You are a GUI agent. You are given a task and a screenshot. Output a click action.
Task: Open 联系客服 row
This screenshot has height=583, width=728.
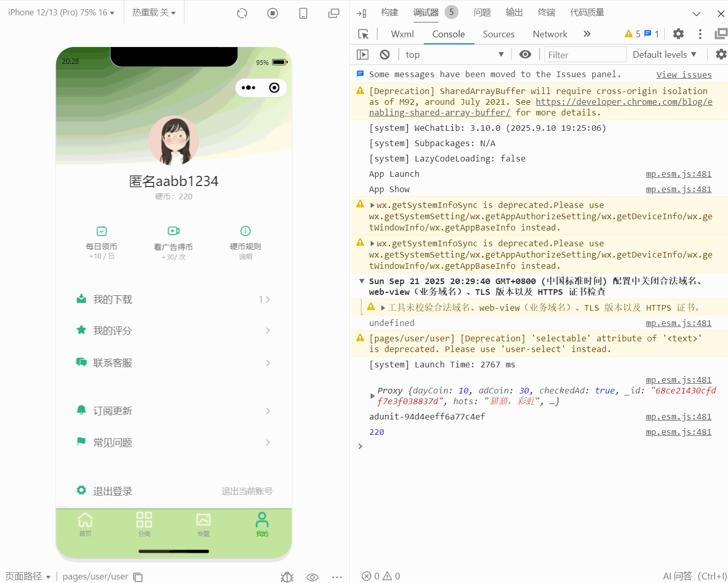[174, 363]
